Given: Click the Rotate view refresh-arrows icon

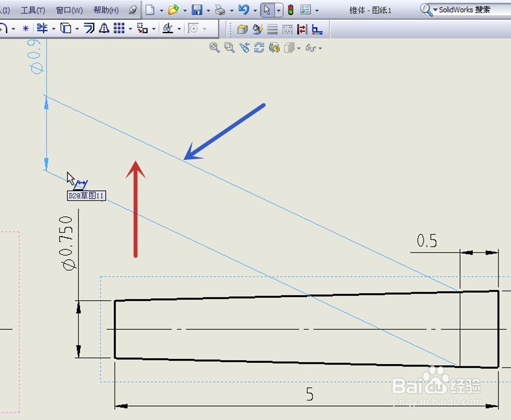Looking at the screenshot, I should [259, 47].
